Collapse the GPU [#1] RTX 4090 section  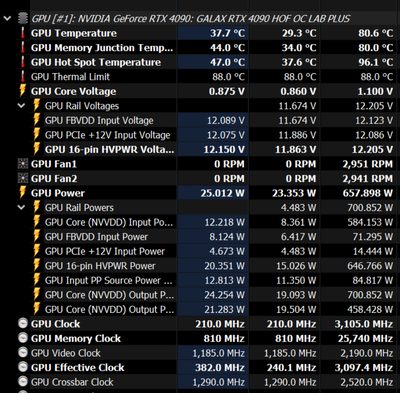tap(7, 19)
